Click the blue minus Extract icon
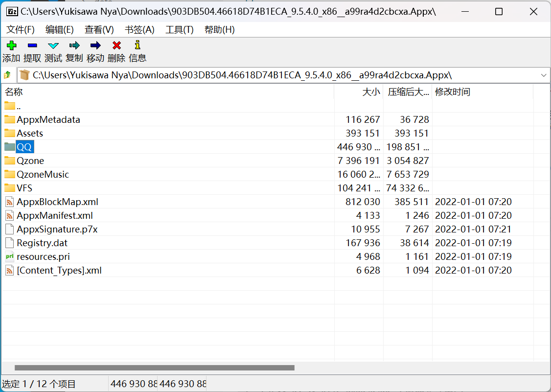The height and width of the screenshot is (392, 551). [x=32, y=46]
